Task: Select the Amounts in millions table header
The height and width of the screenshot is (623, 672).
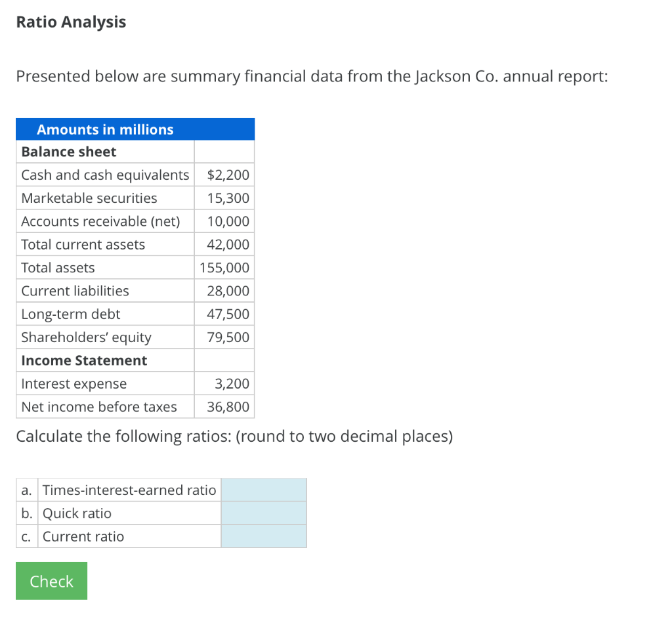Action: (x=105, y=129)
